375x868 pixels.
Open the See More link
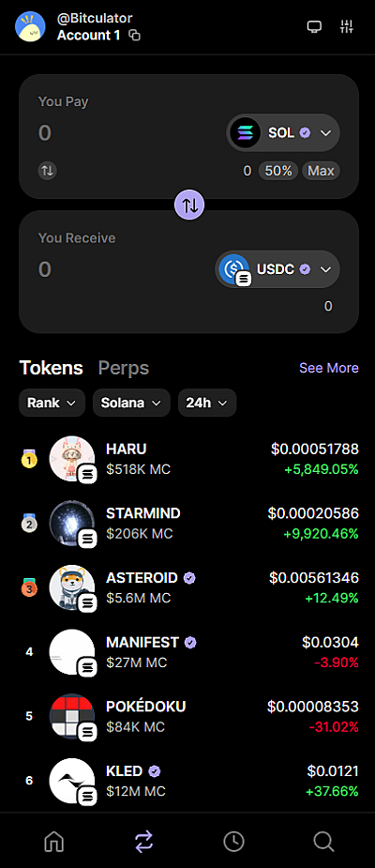pos(329,368)
